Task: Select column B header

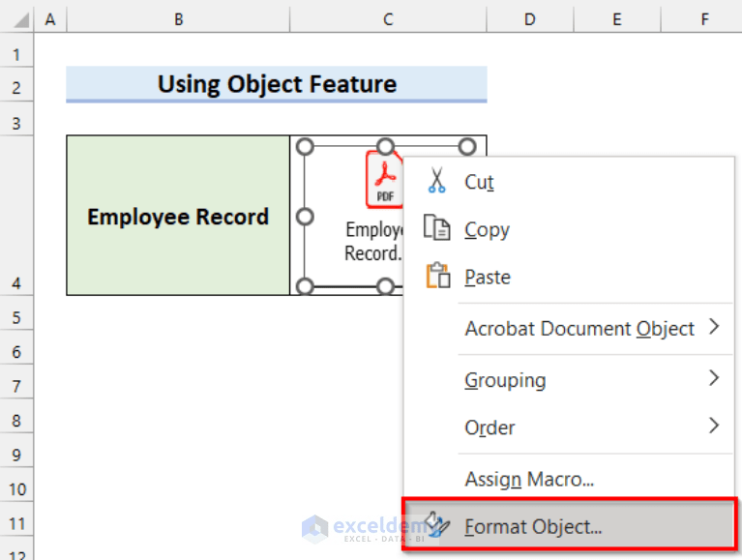Action: (178, 19)
